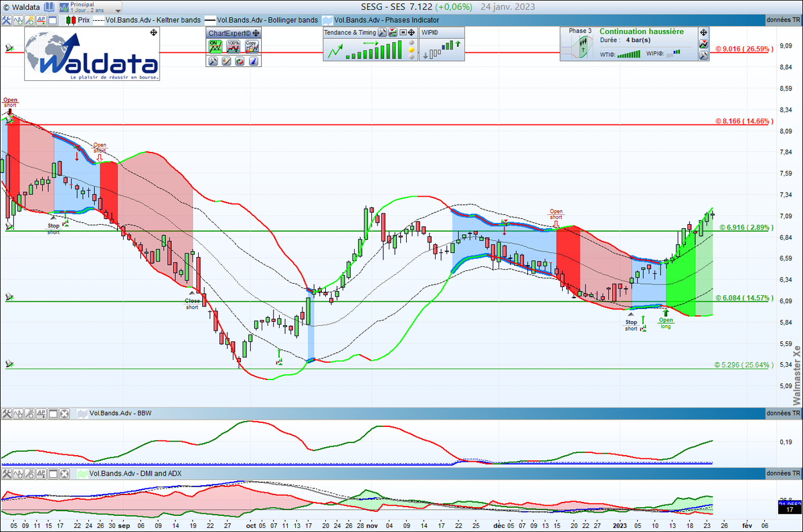Image resolution: width=803 pixels, height=532 pixels.
Task: Open Tendance & Timing settings hammer icon
Action: [x=382, y=32]
